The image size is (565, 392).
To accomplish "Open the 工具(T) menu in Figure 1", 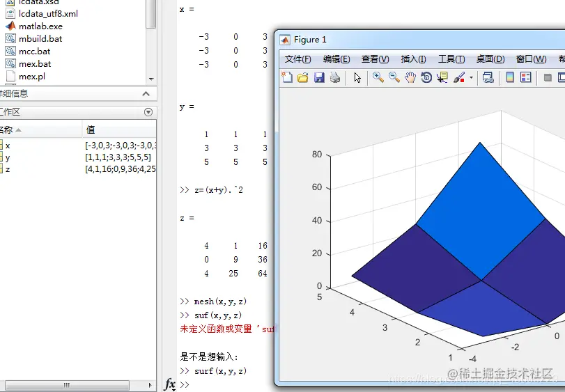I will 451,59.
